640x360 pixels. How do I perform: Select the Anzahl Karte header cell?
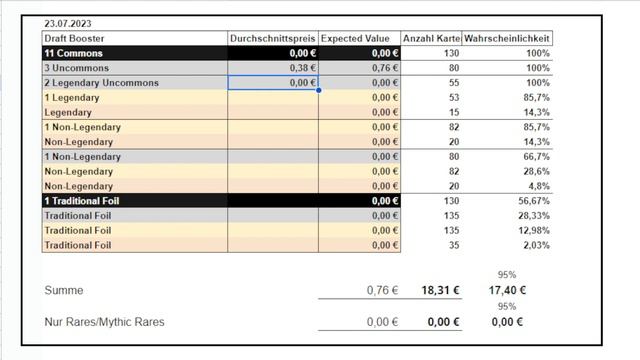coord(431,38)
